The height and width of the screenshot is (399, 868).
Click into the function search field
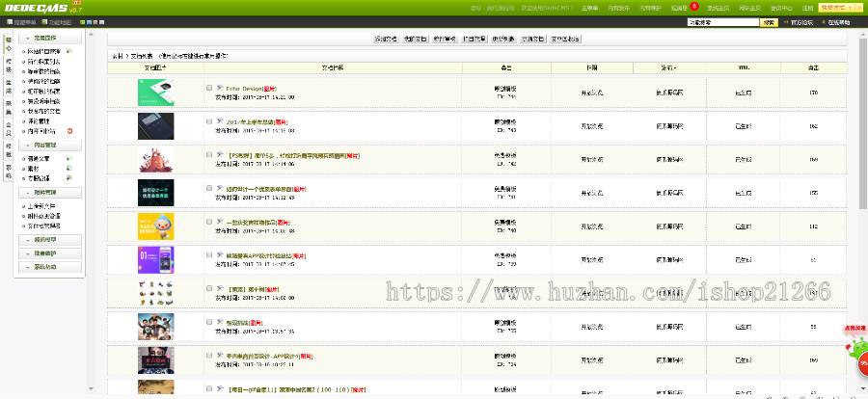723,23
